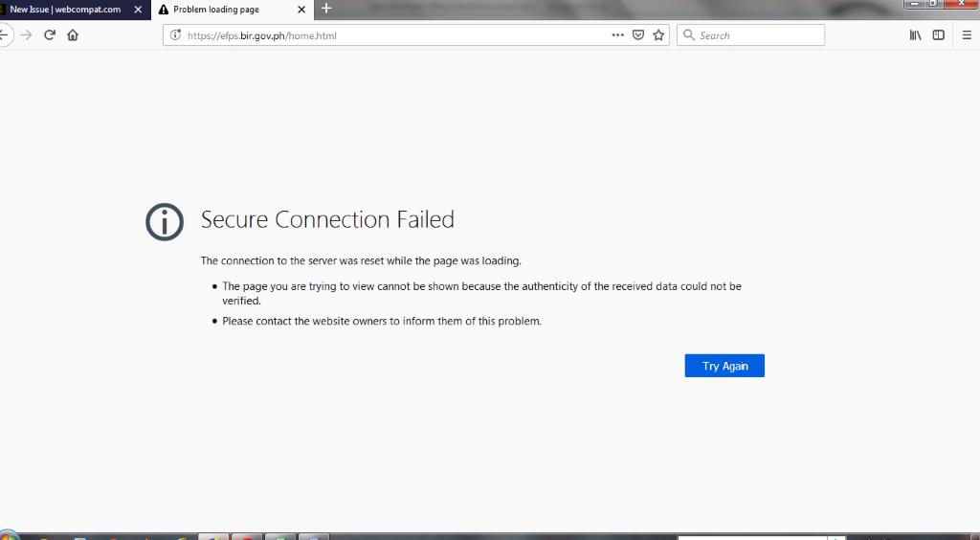Image resolution: width=980 pixels, height=540 pixels.
Task: Expand the page actions ellipsis menu
Action: click(617, 35)
